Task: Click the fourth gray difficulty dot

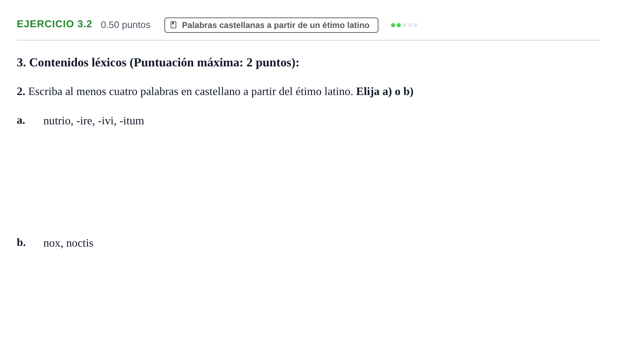Action: pos(410,25)
